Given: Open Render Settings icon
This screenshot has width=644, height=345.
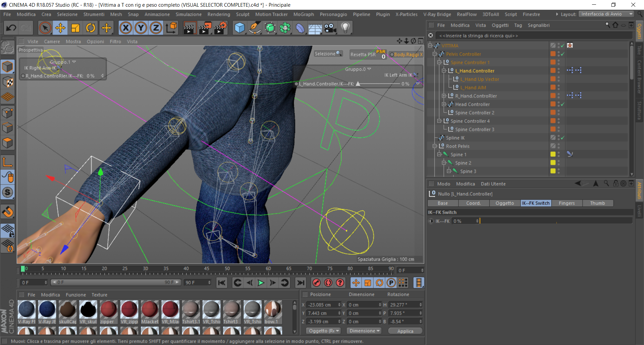Looking at the screenshot, I should [x=220, y=28].
